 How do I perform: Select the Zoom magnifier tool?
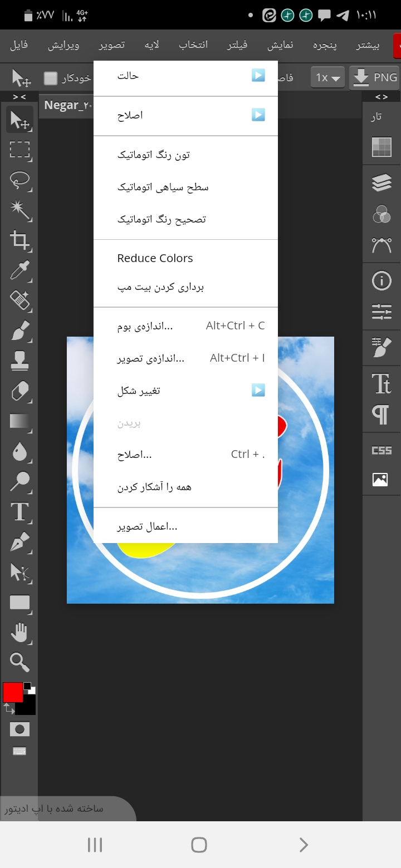[x=20, y=662]
